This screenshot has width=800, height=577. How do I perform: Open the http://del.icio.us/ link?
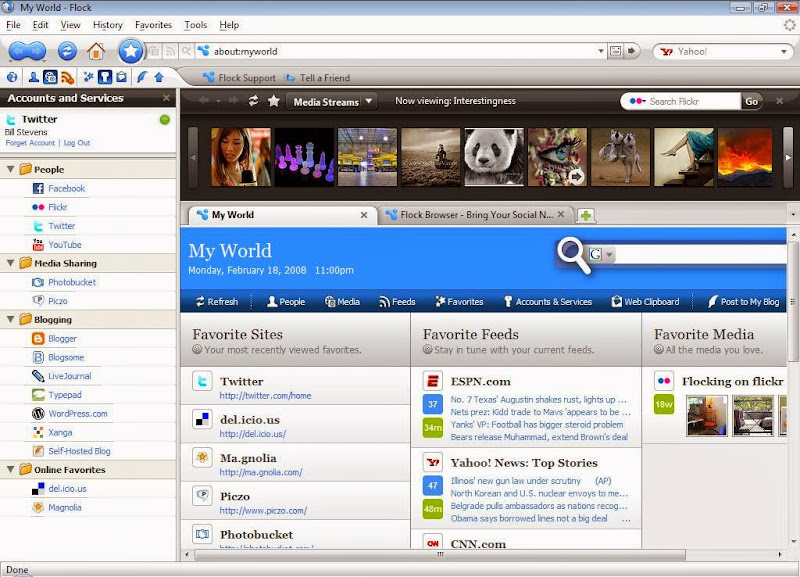click(253, 434)
